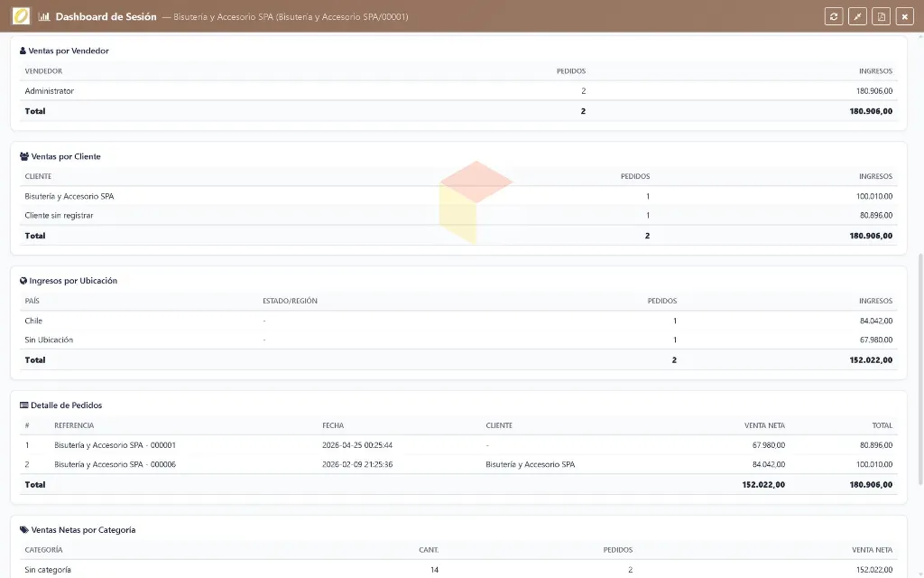The width and height of the screenshot is (924, 578).
Task: Click the vertical scrollbar of the dashboard
Action: 919,368
